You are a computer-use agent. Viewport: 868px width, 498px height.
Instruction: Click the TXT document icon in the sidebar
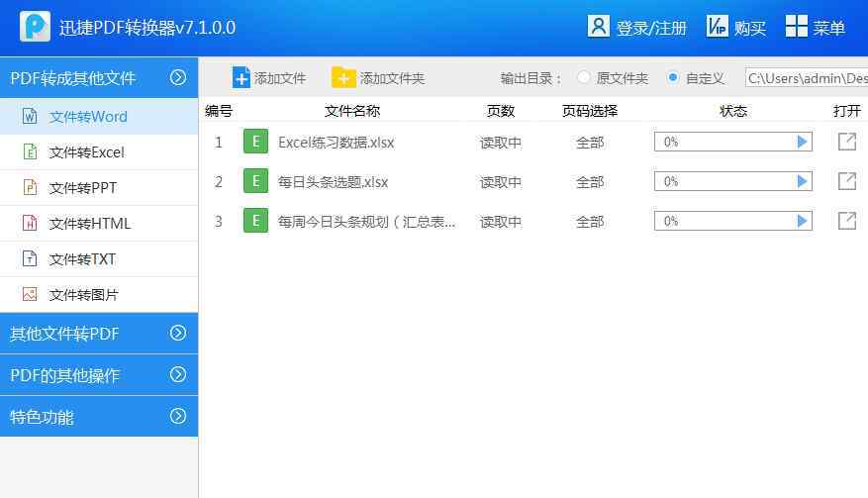pyautogui.click(x=30, y=258)
